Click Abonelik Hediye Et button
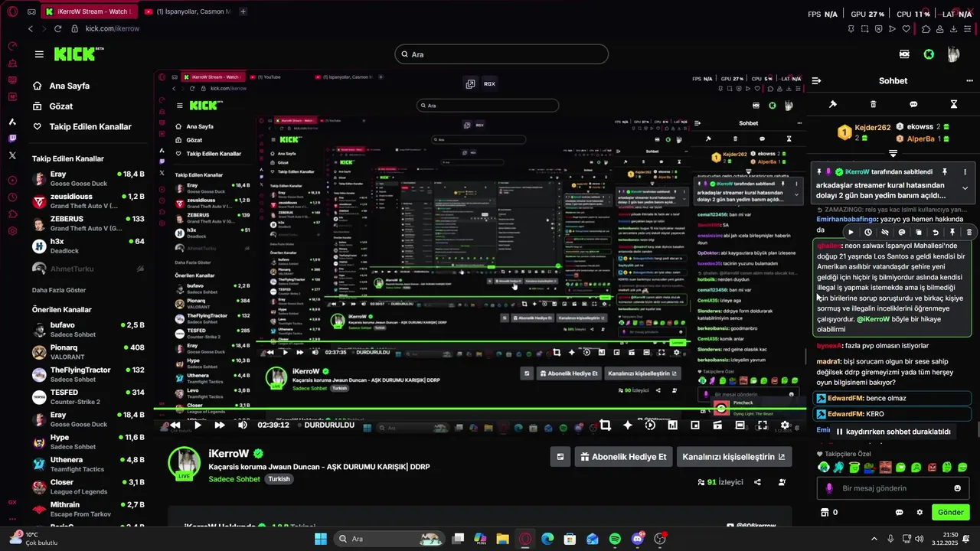980x551 pixels. (624, 457)
